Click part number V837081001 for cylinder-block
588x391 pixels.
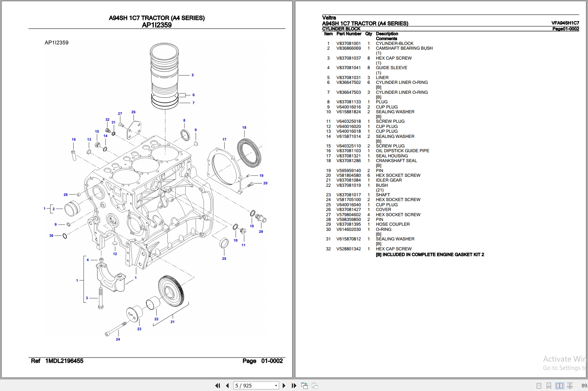[348, 44]
